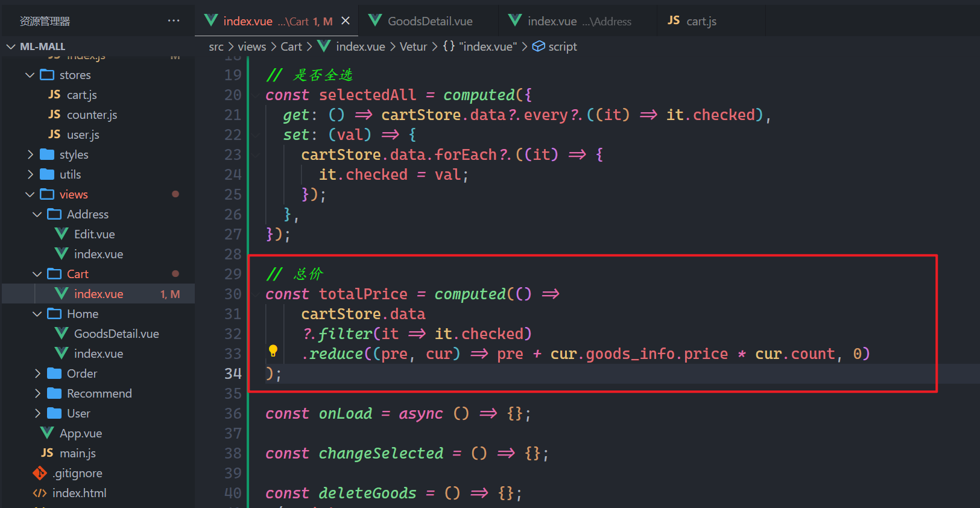Click the '1, M' status beside index.vue
The width and height of the screenshot is (980, 508).
[170, 294]
